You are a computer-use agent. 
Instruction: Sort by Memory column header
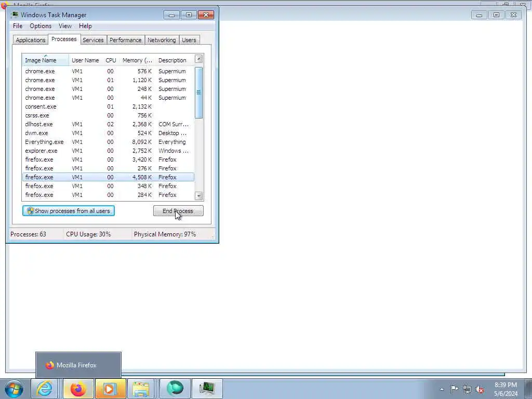coord(137,60)
